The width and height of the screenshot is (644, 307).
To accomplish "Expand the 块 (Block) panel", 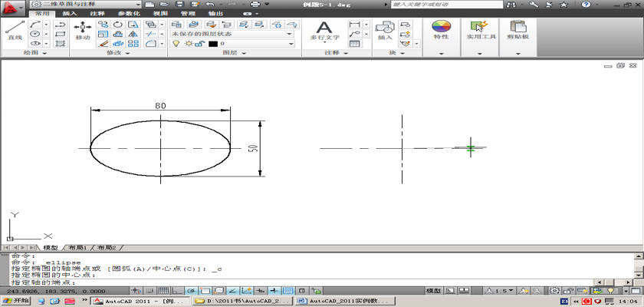I will pyautogui.click(x=396, y=54).
